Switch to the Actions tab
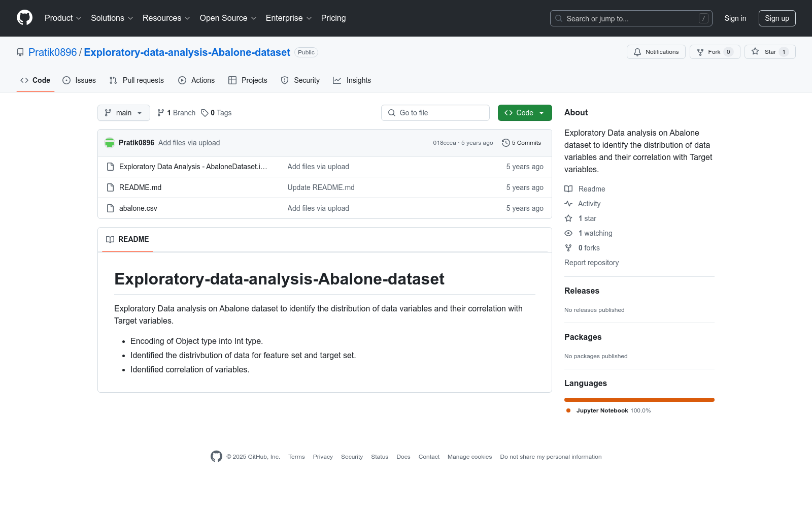The height and width of the screenshot is (508, 812). pos(196,80)
